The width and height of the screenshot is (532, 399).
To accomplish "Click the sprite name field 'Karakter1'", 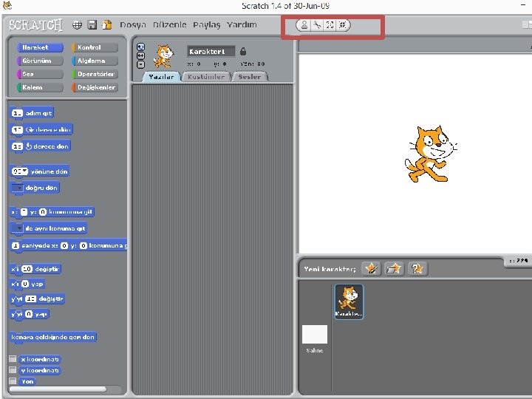I will (x=211, y=52).
